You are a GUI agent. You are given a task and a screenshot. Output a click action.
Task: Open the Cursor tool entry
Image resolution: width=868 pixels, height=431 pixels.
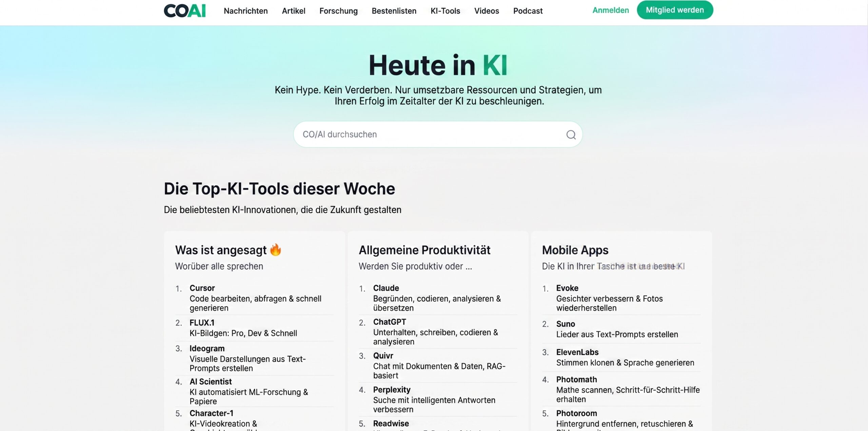pyautogui.click(x=202, y=288)
